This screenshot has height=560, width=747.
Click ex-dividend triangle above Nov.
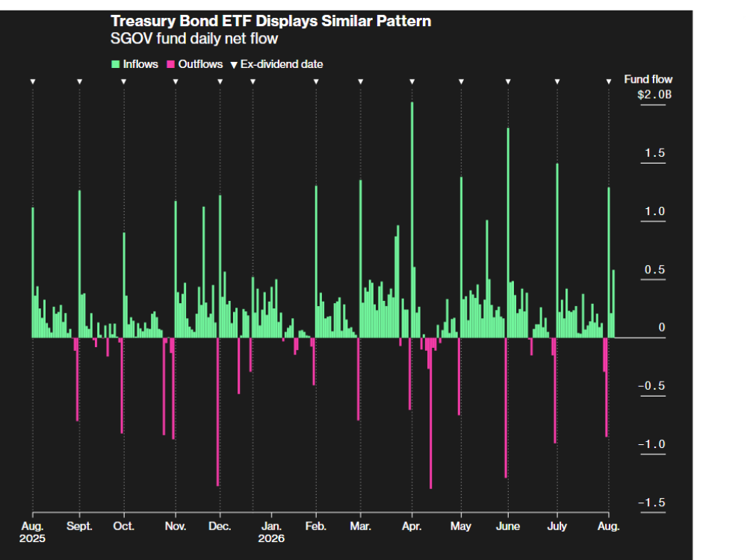point(176,82)
